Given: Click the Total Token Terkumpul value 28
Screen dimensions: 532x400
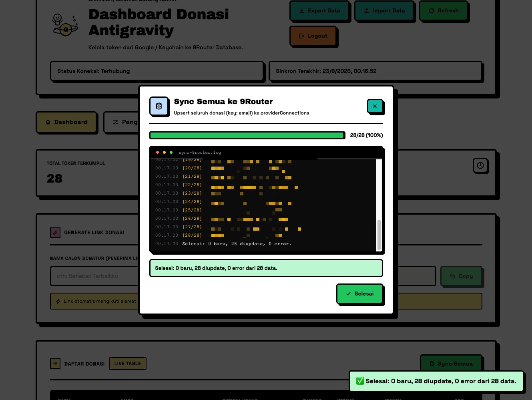Looking at the screenshot, I should click(54, 179).
